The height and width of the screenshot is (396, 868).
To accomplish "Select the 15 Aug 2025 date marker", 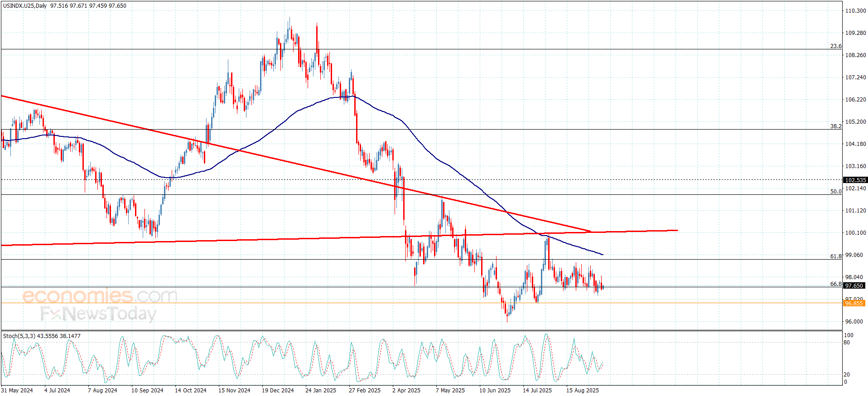I will tap(583, 391).
